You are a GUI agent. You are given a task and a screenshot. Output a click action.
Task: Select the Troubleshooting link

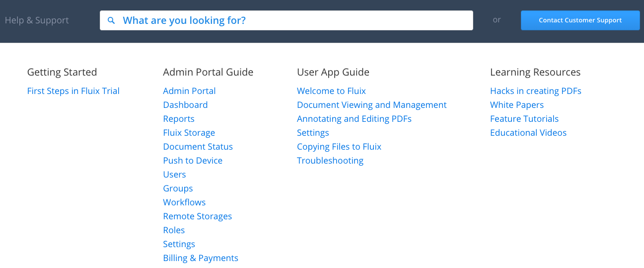click(x=330, y=161)
